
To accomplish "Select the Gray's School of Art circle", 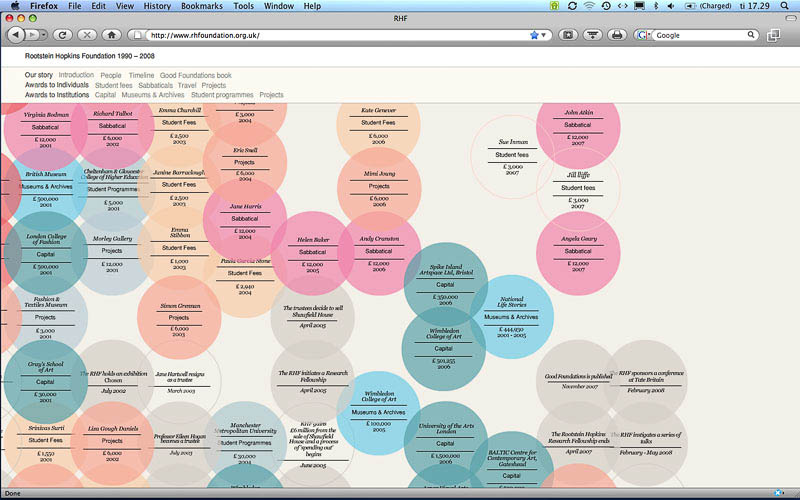I will (x=45, y=382).
